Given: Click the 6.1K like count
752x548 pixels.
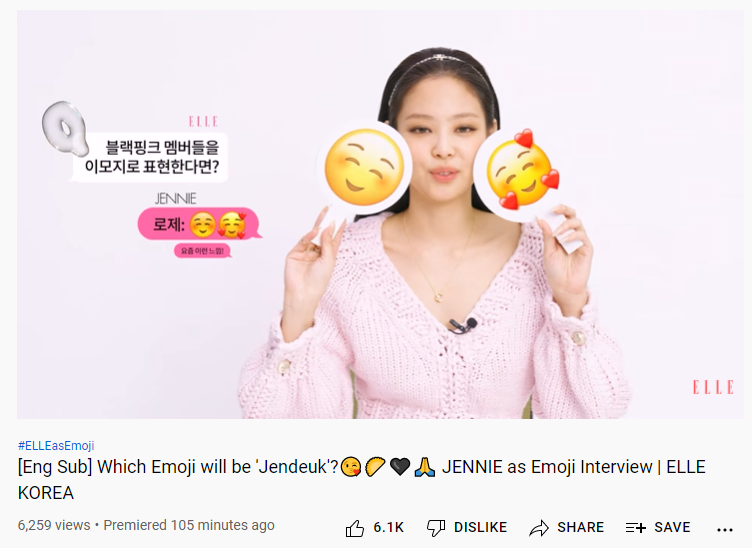Looking at the screenshot, I should tap(389, 527).
